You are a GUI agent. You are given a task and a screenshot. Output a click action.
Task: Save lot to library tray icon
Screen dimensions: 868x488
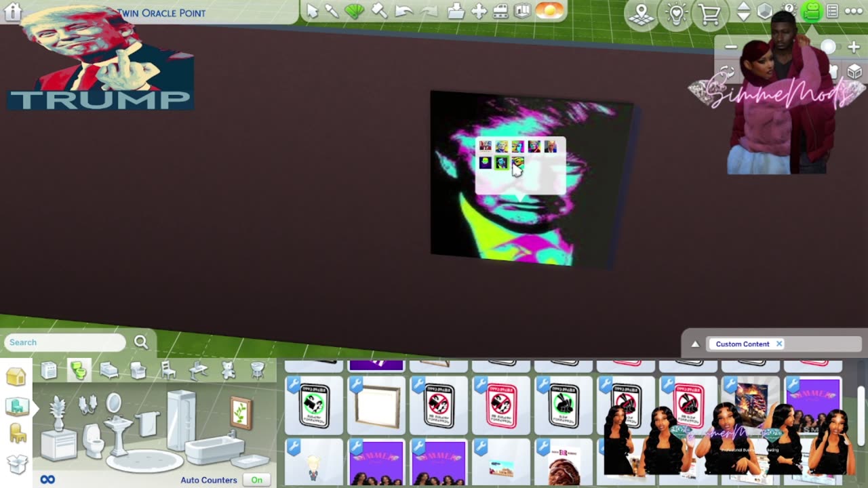click(x=456, y=11)
